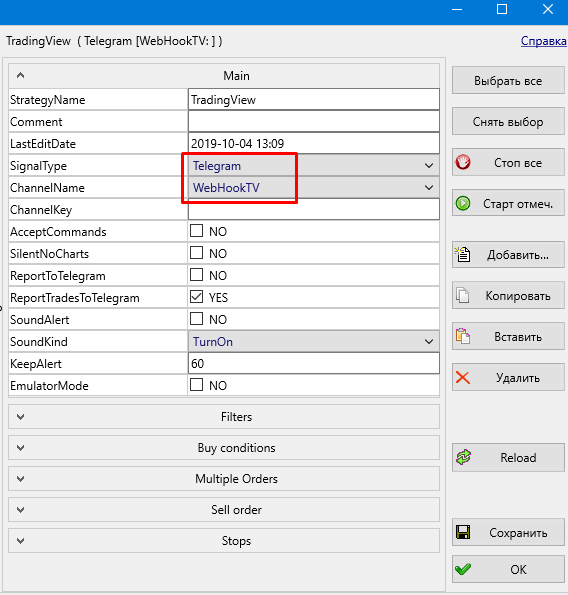Expand the Buy conditions section

pyautogui.click(x=224, y=448)
